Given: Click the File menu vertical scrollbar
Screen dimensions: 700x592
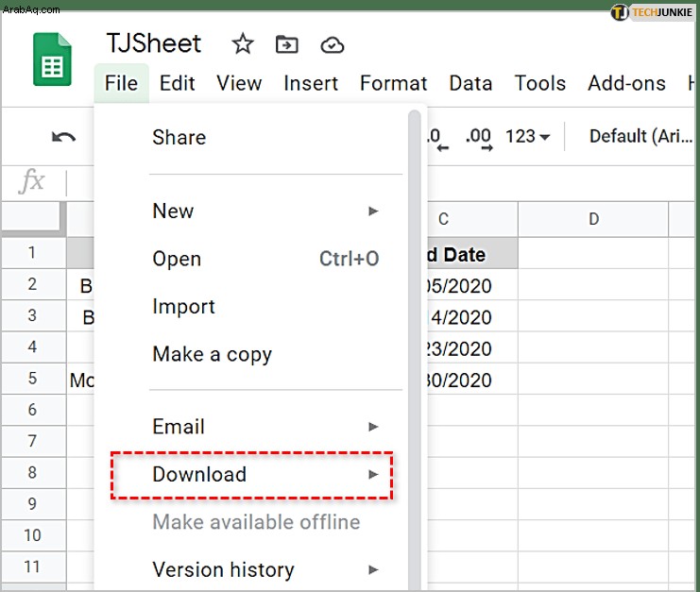Looking at the screenshot, I should coord(415,348).
